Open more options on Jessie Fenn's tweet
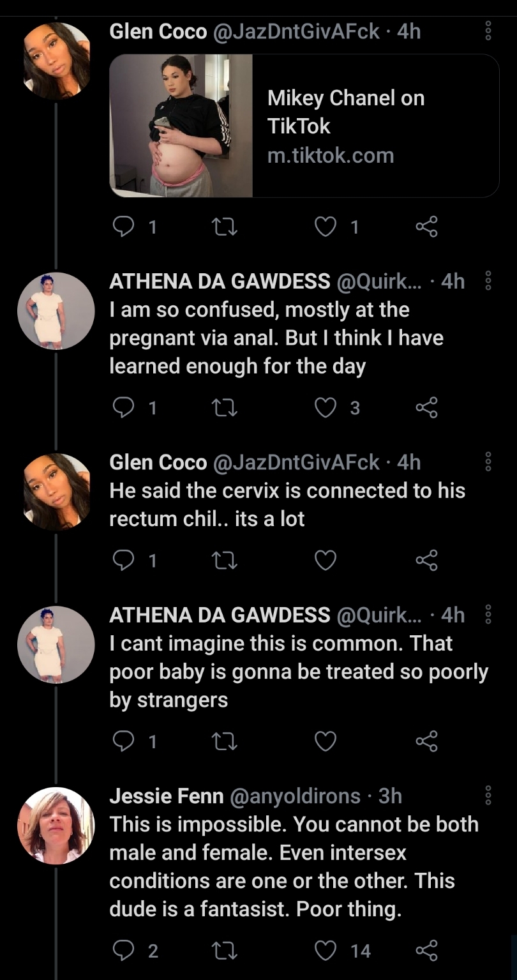Screen dimensions: 517x980 click(488, 795)
